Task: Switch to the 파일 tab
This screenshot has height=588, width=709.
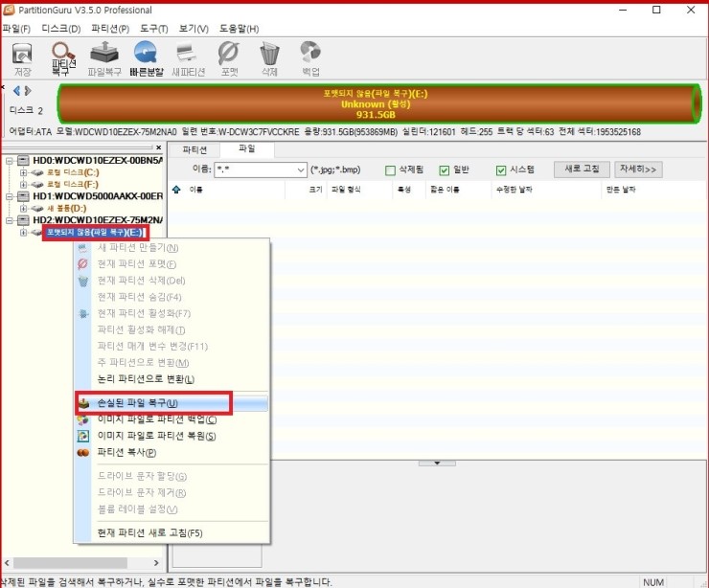Action: tap(247, 148)
